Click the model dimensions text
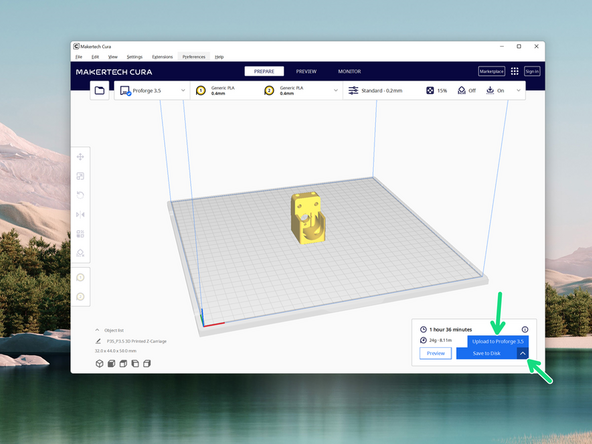Image resolution: width=592 pixels, height=444 pixels. tap(116, 351)
